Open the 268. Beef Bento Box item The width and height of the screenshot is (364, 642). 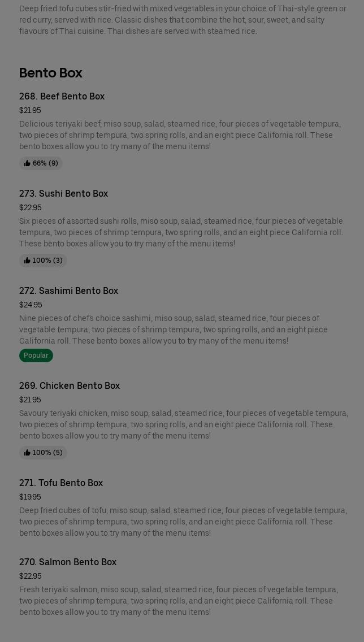(x=62, y=97)
